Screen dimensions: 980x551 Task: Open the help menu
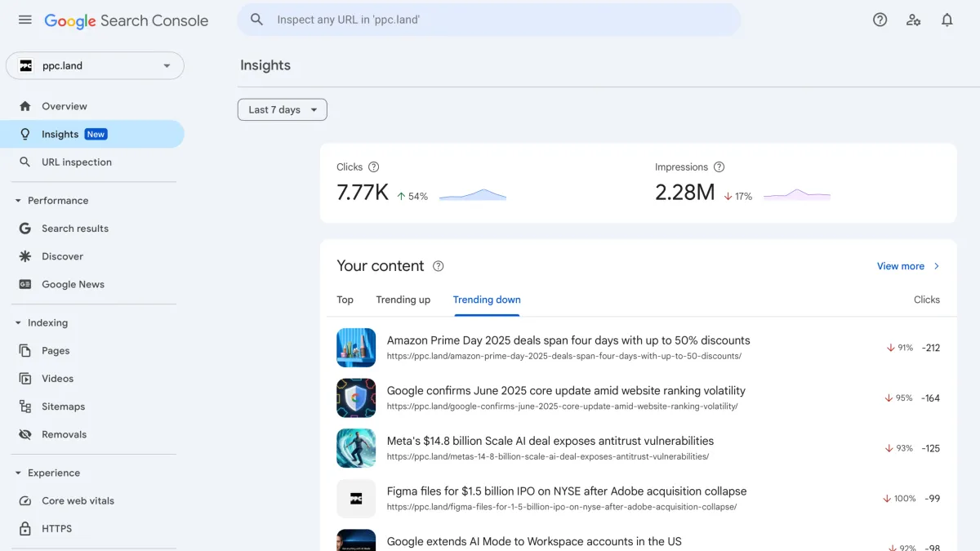click(880, 20)
